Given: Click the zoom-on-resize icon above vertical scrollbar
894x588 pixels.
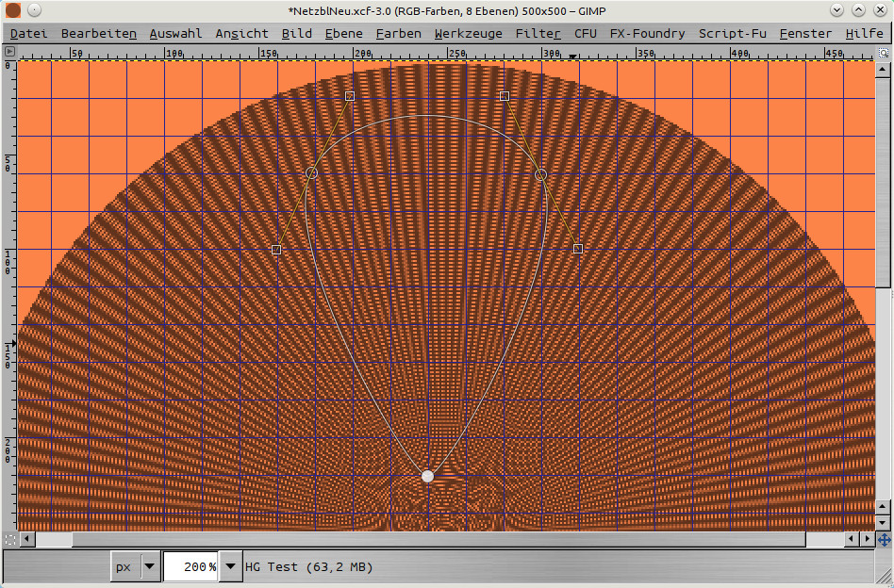Looking at the screenshot, I should [884, 53].
